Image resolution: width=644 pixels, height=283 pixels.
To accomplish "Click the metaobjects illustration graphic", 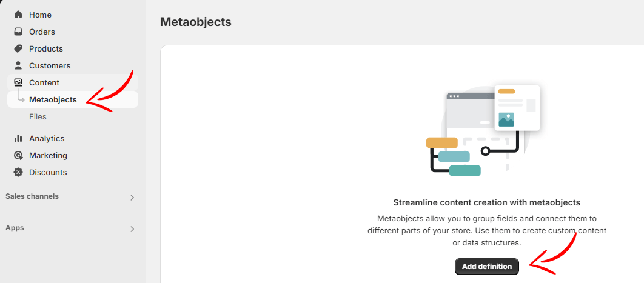I will click(x=483, y=130).
